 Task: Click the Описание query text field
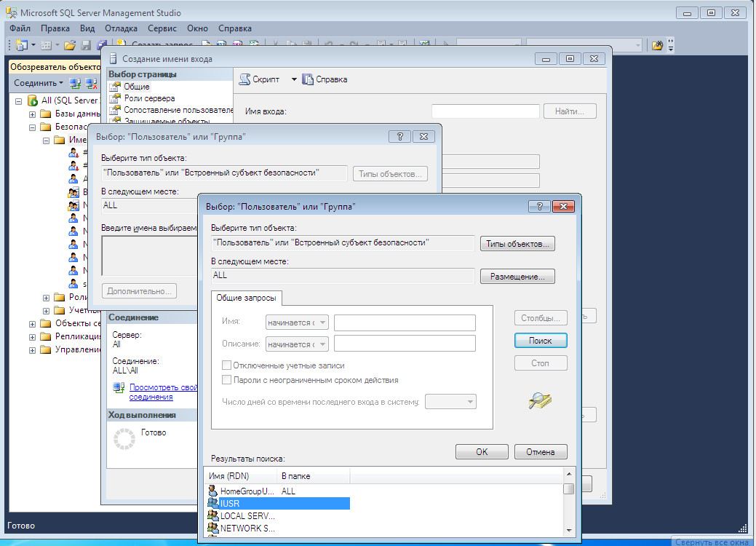(x=405, y=344)
